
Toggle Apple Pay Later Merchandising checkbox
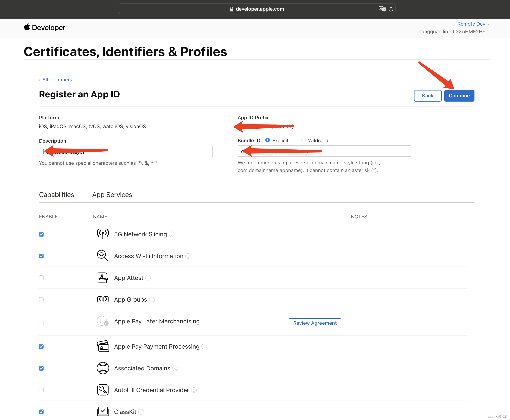[41, 323]
